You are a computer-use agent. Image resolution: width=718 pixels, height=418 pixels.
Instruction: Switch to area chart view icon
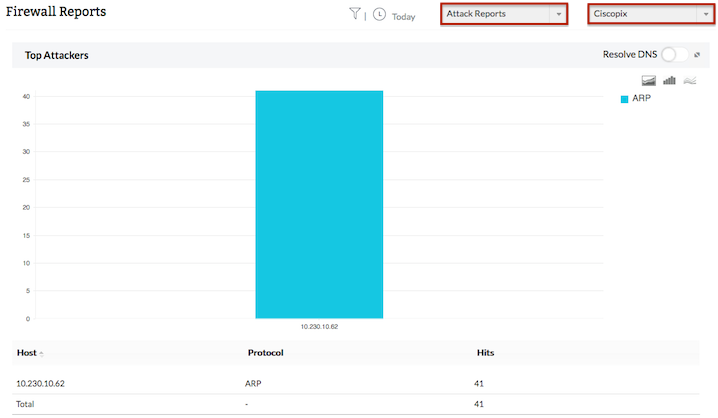point(648,81)
